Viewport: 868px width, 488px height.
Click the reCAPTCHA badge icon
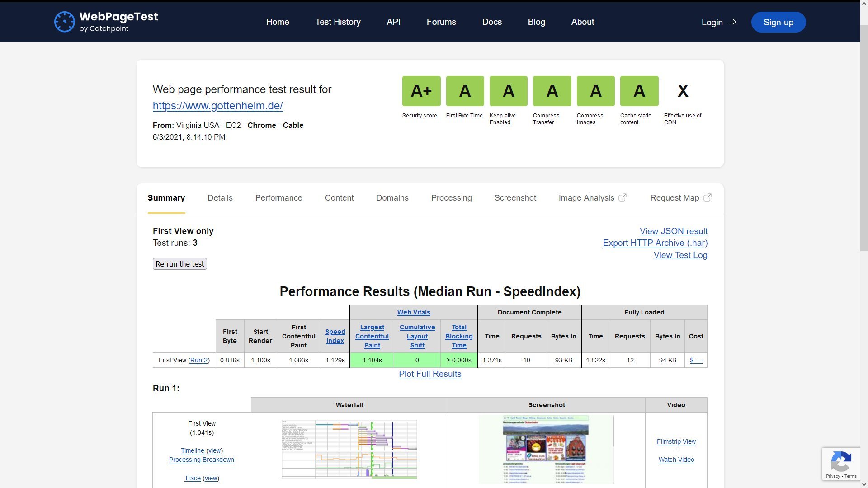point(840,462)
